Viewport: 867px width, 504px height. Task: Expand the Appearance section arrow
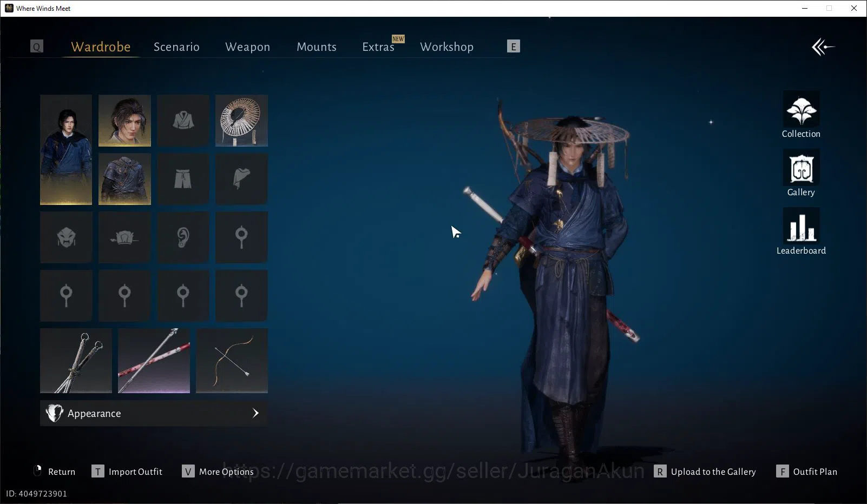coord(255,413)
